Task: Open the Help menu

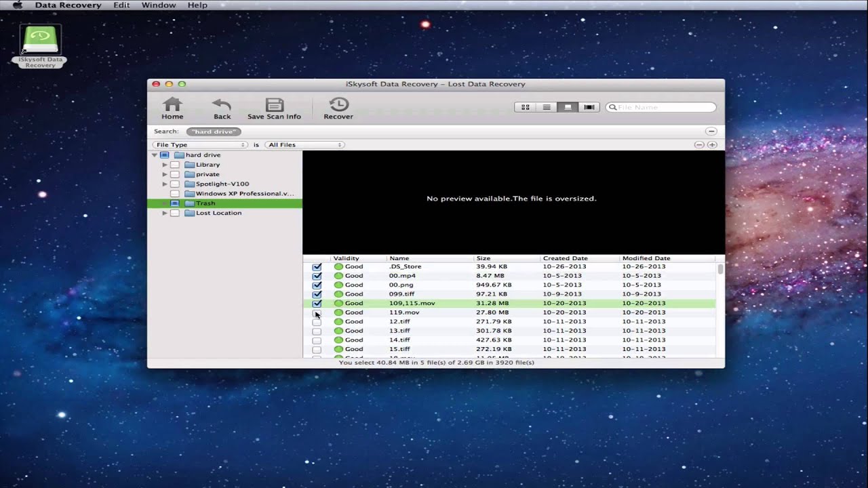Action: point(197,5)
